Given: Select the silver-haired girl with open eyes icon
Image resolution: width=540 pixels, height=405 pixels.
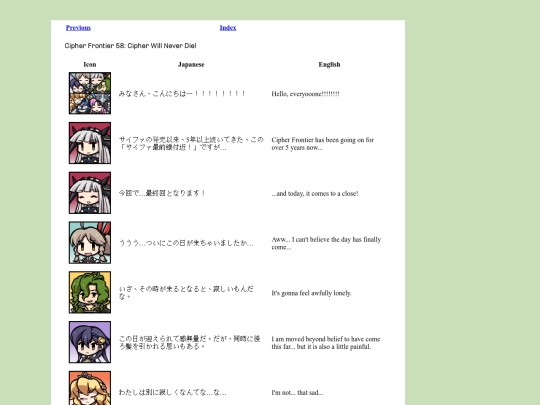Looking at the screenshot, I should point(90,143).
